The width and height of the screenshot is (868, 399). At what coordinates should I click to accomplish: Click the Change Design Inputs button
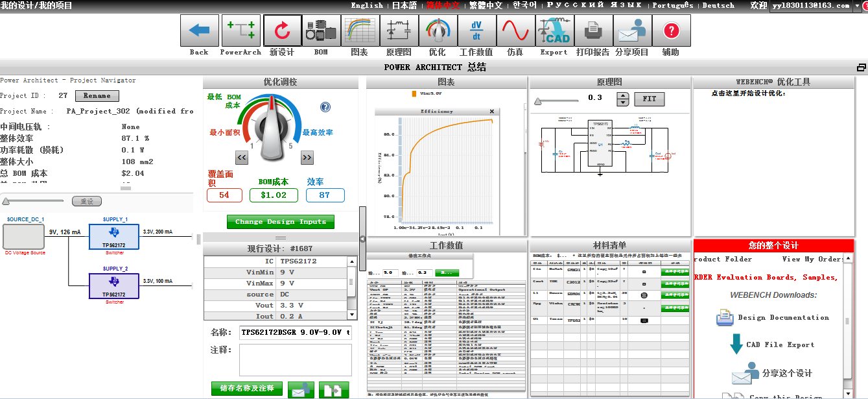[x=281, y=222]
